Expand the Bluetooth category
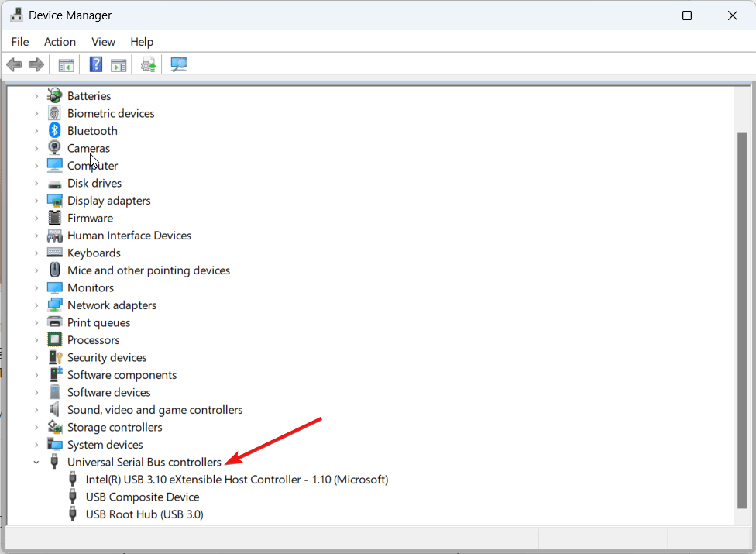Viewport: 756px width, 554px height. tap(36, 131)
